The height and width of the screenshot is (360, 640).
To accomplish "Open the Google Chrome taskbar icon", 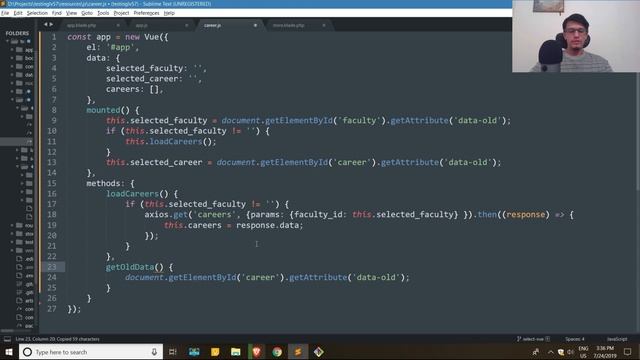I will (277, 352).
